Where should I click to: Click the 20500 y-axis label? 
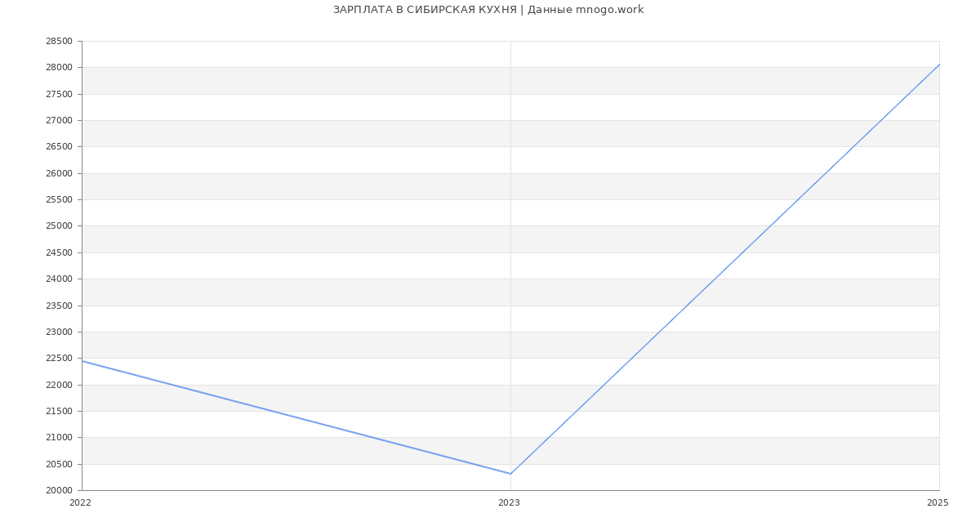coord(59,464)
